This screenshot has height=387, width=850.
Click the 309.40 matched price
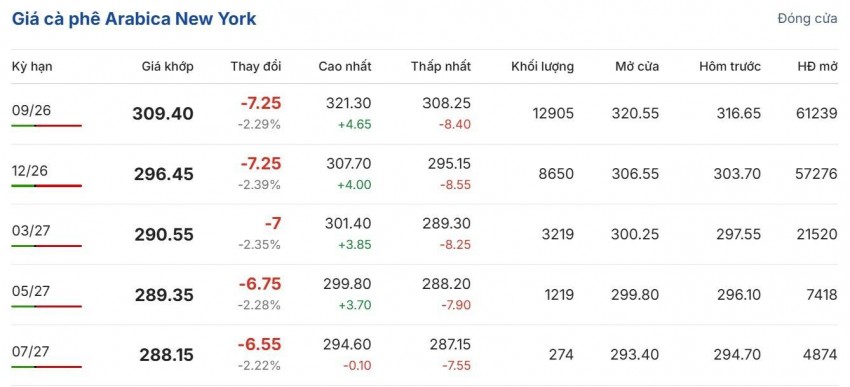point(163,114)
